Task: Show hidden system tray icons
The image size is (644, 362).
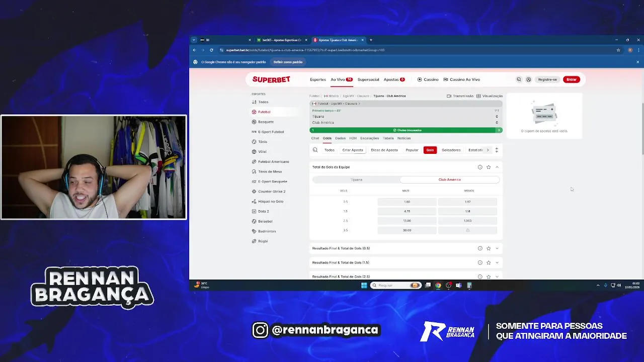Action: [598, 285]
